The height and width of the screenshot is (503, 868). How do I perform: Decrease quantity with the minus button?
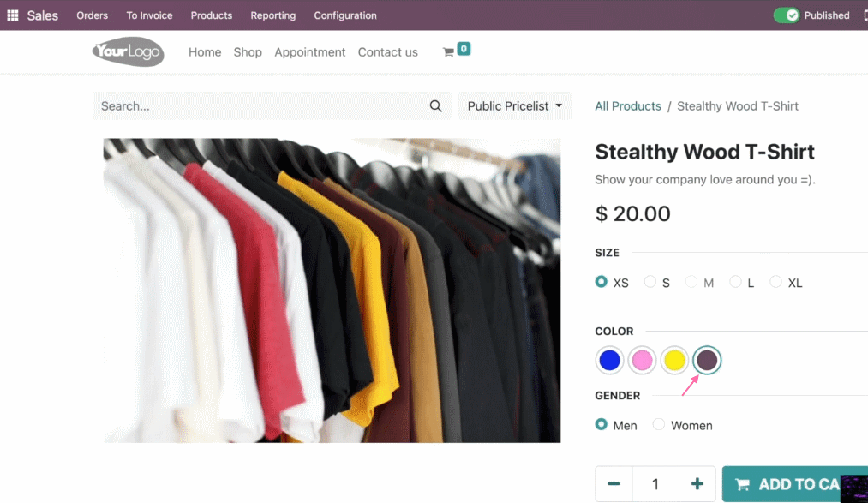pos(614,483)
